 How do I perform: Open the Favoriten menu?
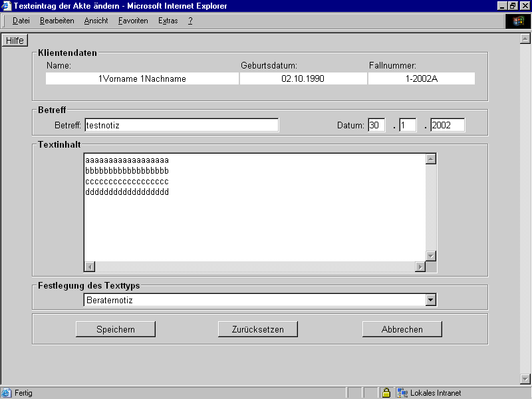coord(133,21)
